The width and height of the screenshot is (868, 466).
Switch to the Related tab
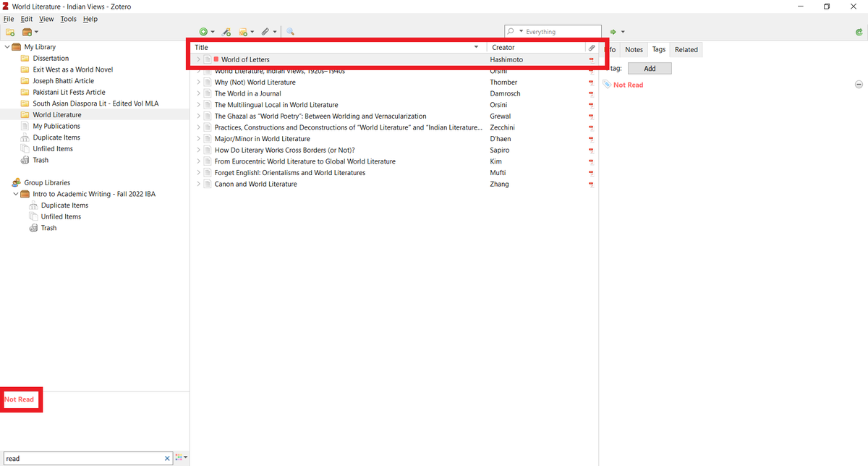point(686,49)
